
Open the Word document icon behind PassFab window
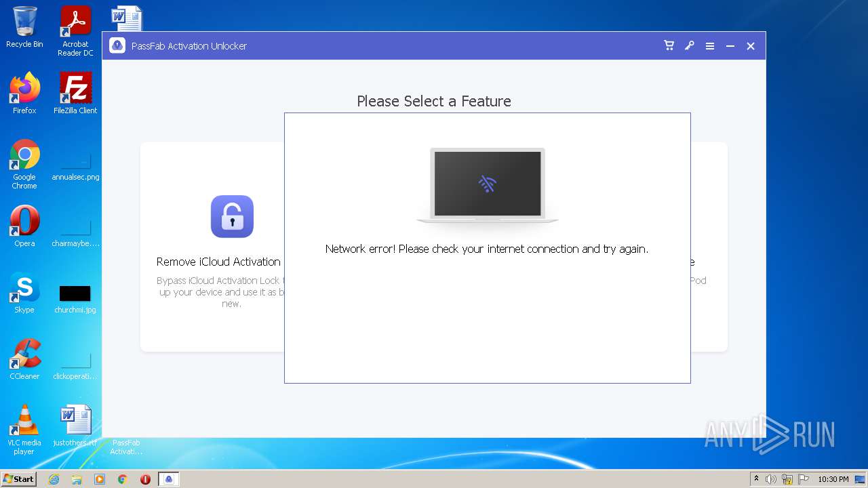tap(127, 18)
